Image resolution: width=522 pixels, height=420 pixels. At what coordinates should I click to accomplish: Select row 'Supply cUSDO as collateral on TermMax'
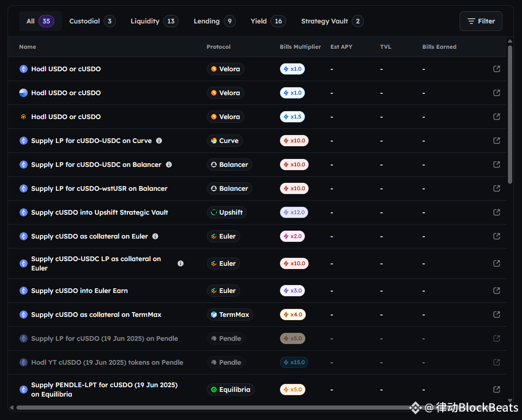257,315
